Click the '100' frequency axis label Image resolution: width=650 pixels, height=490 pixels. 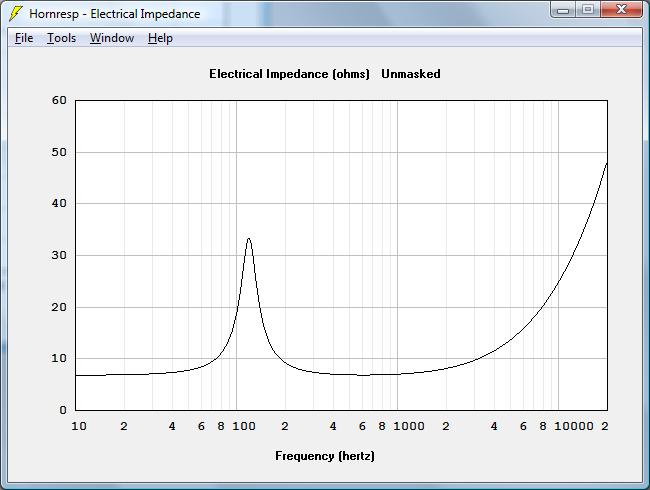(x=244, y=426)
